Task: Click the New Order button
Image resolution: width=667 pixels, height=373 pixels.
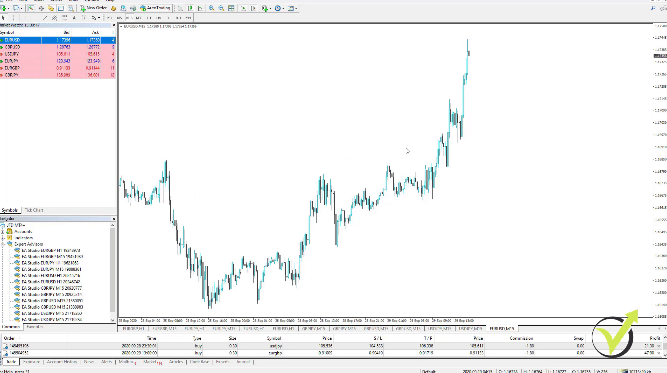Action: coord(94,8)
